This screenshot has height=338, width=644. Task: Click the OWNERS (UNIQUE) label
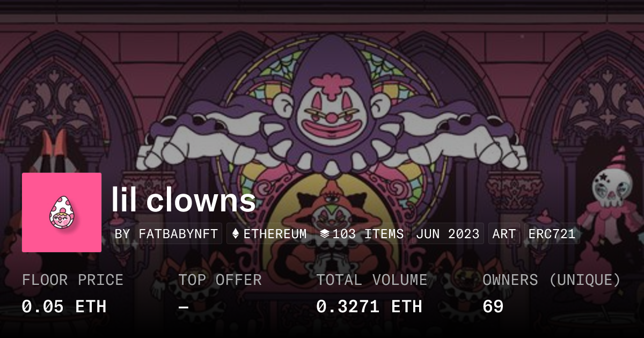point(552,280)
